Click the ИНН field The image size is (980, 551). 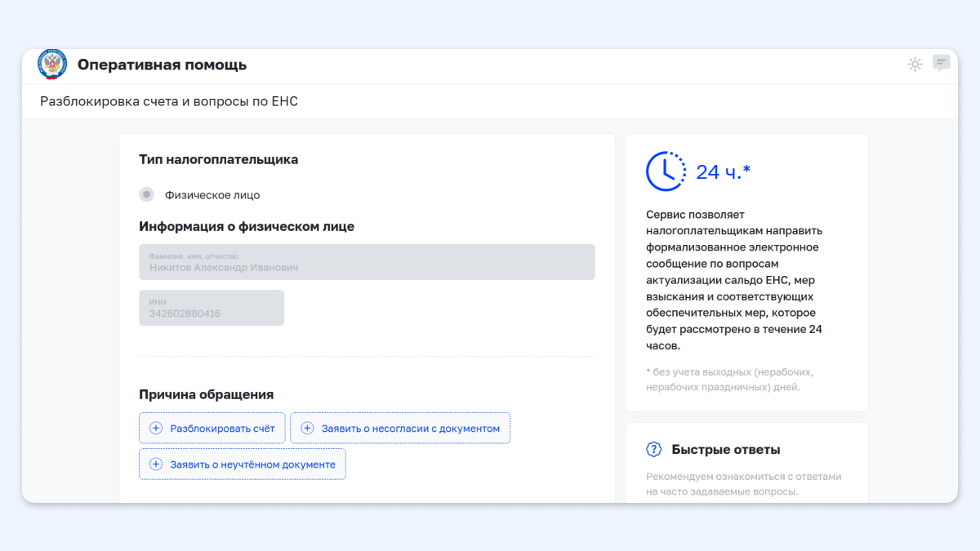[x=212, y=308]
